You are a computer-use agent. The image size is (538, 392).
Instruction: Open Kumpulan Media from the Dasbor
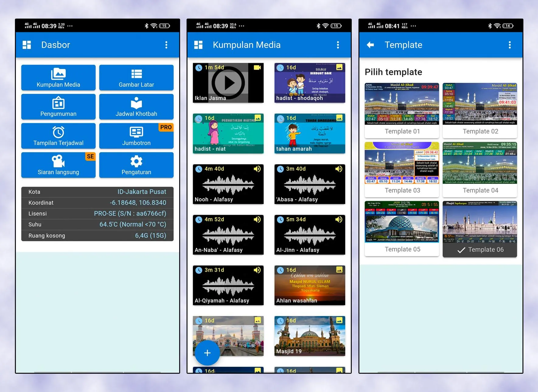coord(58,78)
